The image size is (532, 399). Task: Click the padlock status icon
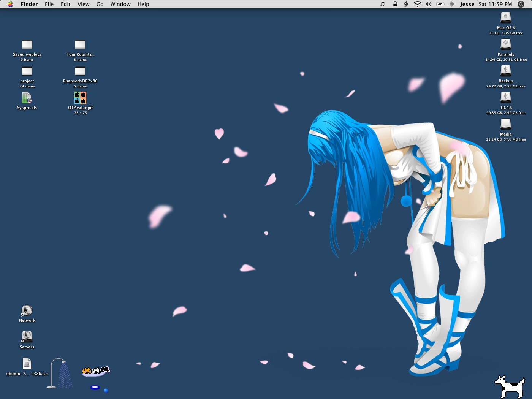tap(395, 4)
